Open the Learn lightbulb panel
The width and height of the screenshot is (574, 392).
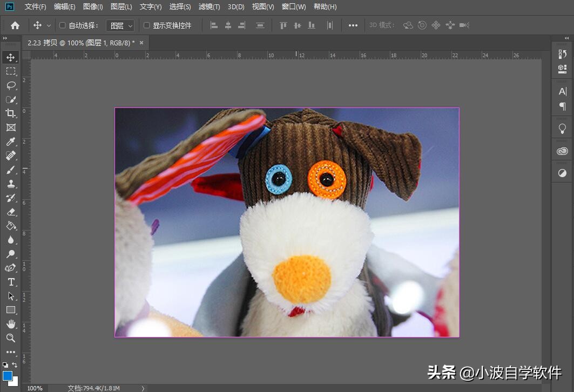pos(562,129)
